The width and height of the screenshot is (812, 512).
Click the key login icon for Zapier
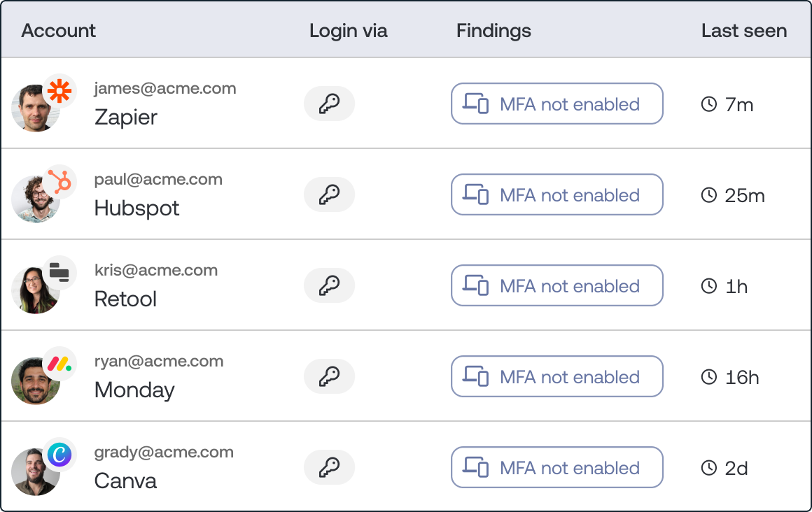point(329,104)
